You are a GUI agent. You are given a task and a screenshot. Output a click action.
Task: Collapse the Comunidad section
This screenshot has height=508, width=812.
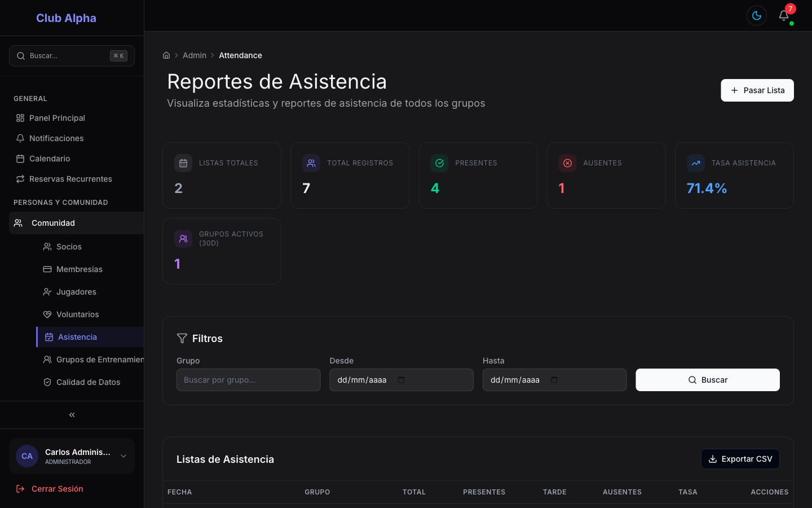click(76, 223)
